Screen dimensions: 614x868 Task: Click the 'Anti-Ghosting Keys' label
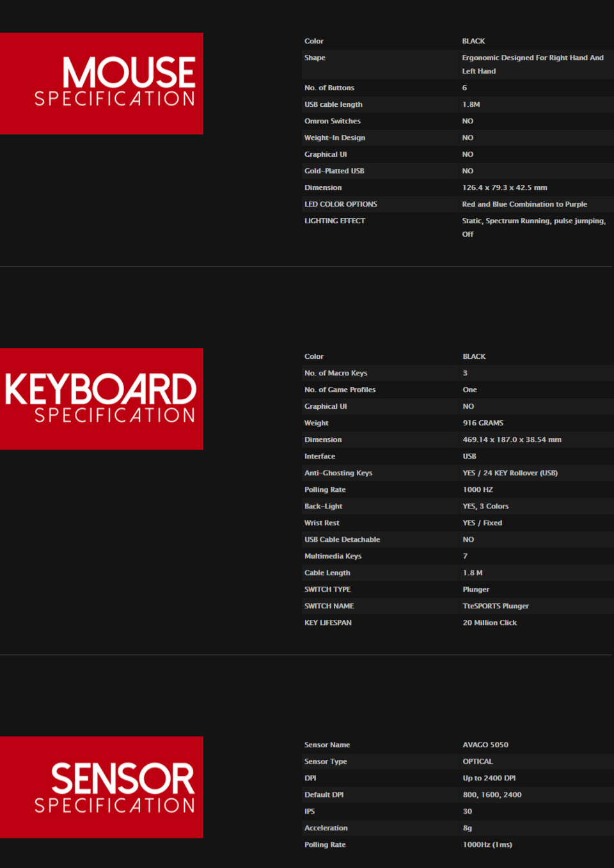click(338, 473)
